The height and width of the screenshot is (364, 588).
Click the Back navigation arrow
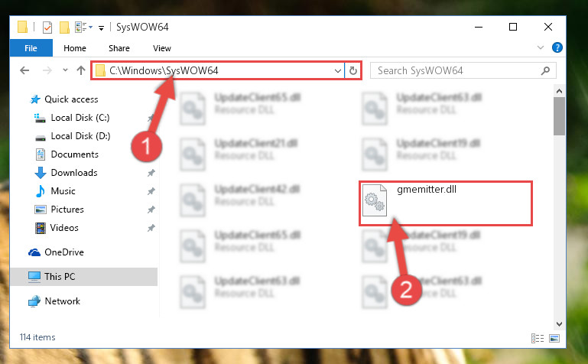(x=24, y=70)
